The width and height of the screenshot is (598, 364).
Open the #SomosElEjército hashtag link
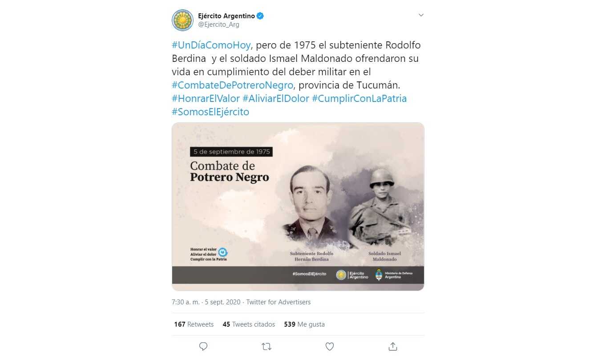tap(210, 112)
